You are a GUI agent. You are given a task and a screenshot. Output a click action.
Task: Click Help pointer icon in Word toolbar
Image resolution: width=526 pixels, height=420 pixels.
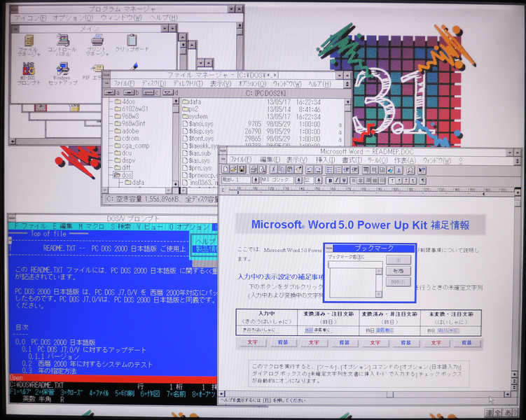click(422, 170)
